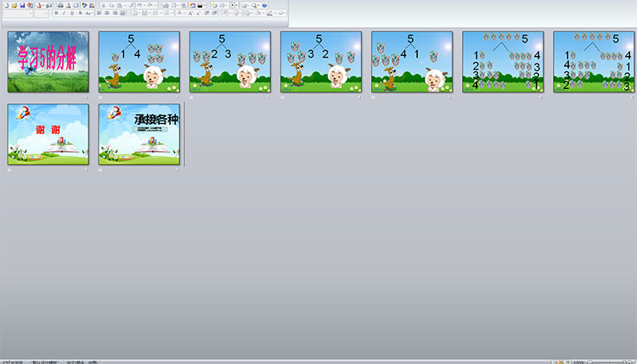Viewport: 637px width, 364px height.
Task: Select the sixth slide with ordered number pairs
Action: point(503,62)
